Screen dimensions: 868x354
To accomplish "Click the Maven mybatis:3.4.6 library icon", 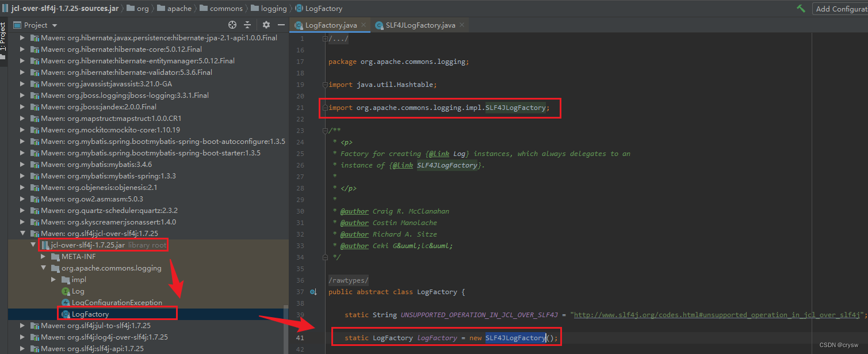I will point(34,164).
